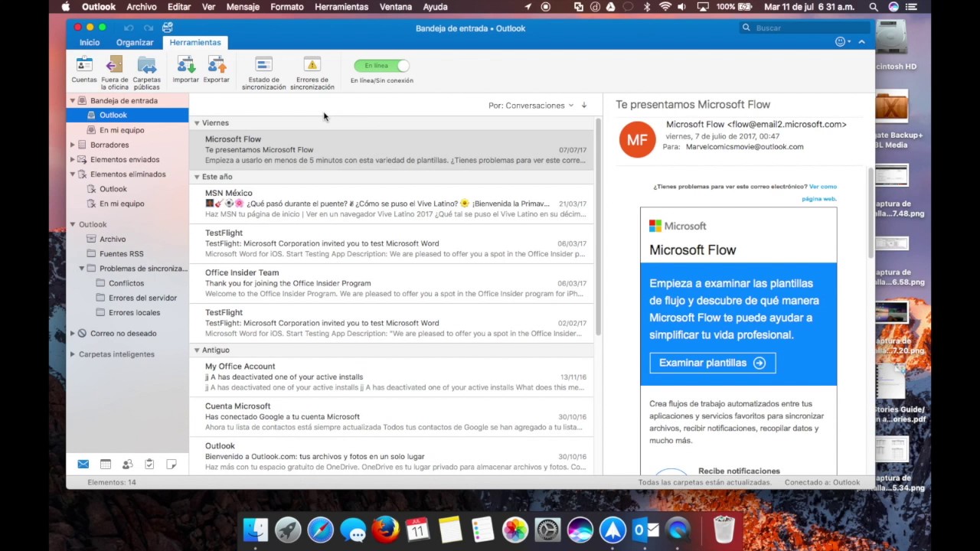Toggle the En línea switch

click(381, 66)
